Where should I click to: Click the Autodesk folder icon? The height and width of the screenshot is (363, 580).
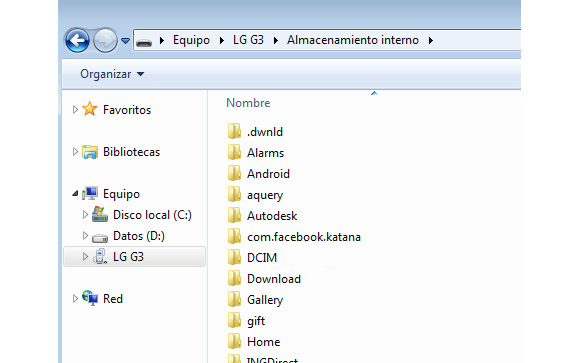[234, 215]
